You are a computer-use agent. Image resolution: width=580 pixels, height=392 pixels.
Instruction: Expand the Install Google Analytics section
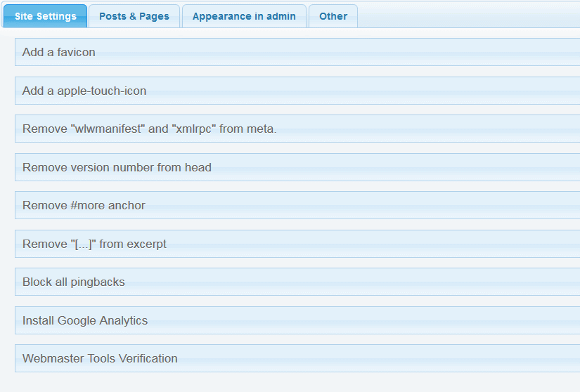pos(297,320)
